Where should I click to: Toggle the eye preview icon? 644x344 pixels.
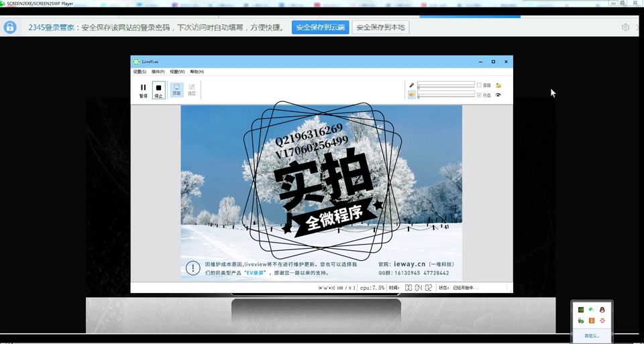(x=498, y=95)
